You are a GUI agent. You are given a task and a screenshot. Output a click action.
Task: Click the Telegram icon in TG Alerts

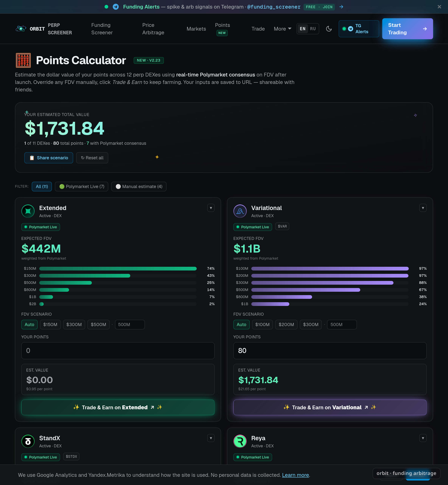point(351,29)
